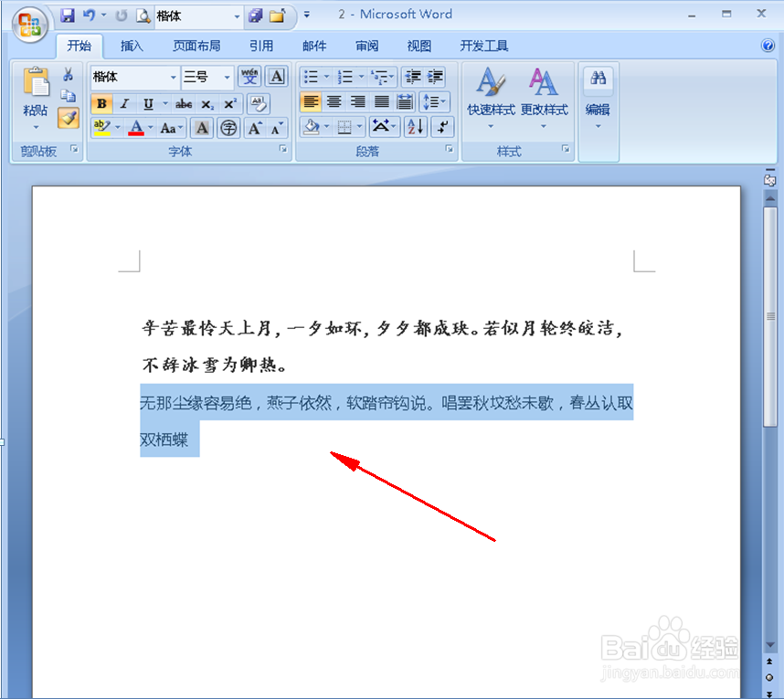
Task: Enable justified text alignment
Action: (x=380, y=101)
